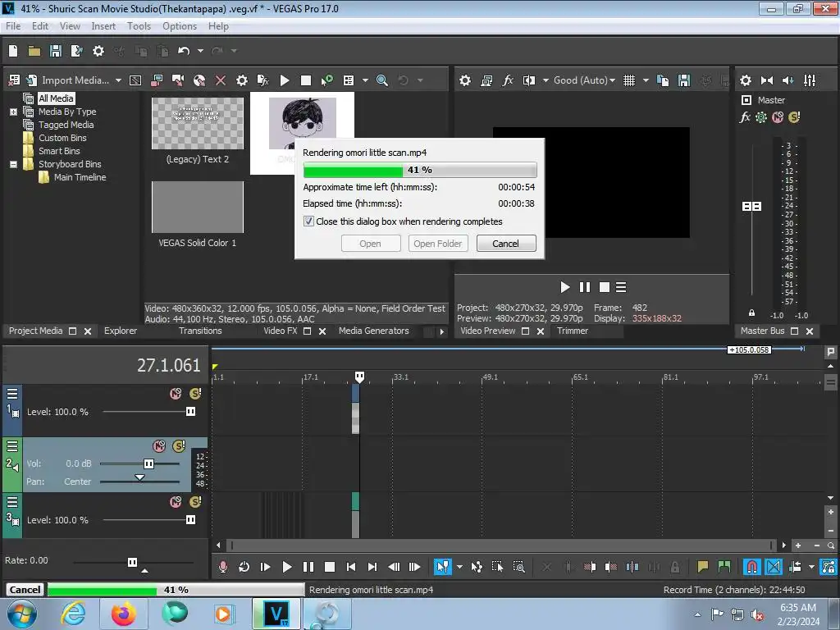Viewport: 840px width, 630px height.
Task: Create a new project with toolbar icon
Action: click(x=13, y=51)
